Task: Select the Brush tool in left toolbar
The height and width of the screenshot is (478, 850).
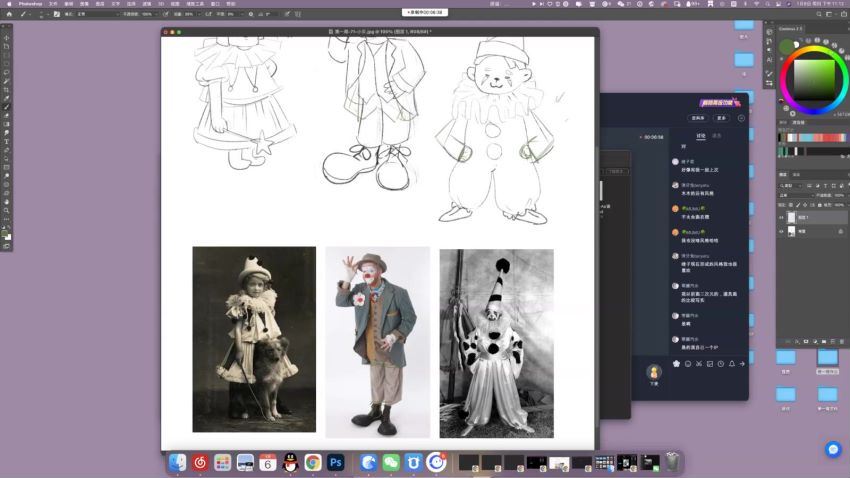Action: 7,107
